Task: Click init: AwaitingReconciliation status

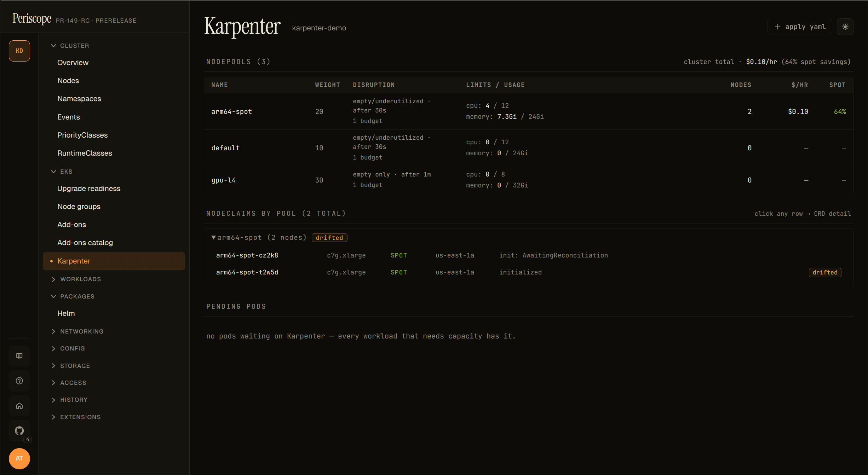Action: [x=553, y=255]
